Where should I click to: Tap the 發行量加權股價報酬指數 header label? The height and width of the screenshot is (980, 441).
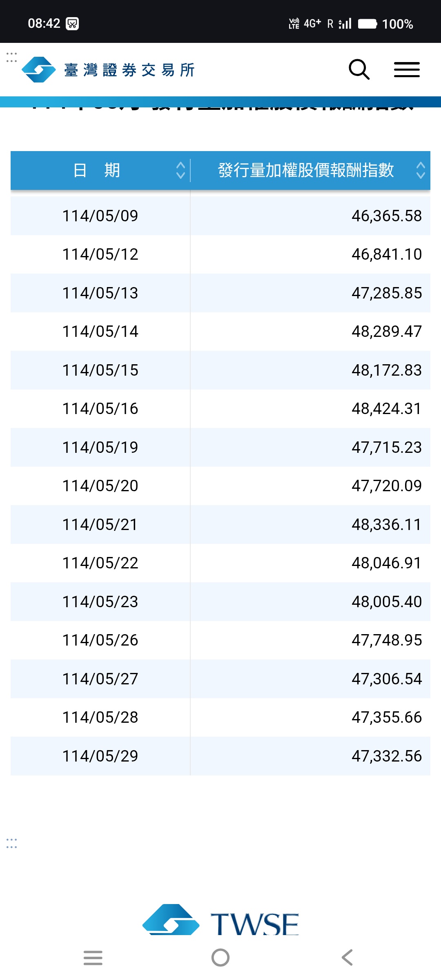click(x=305, y=170)
